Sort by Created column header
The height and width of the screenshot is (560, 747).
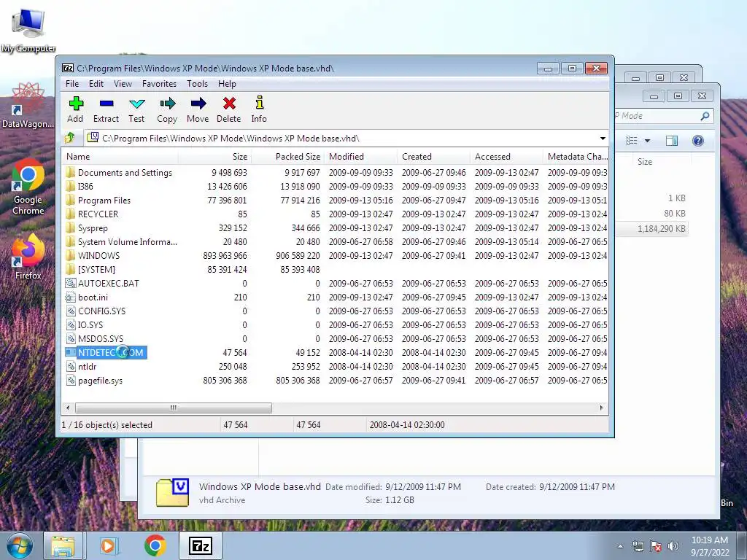coord(433,157)
